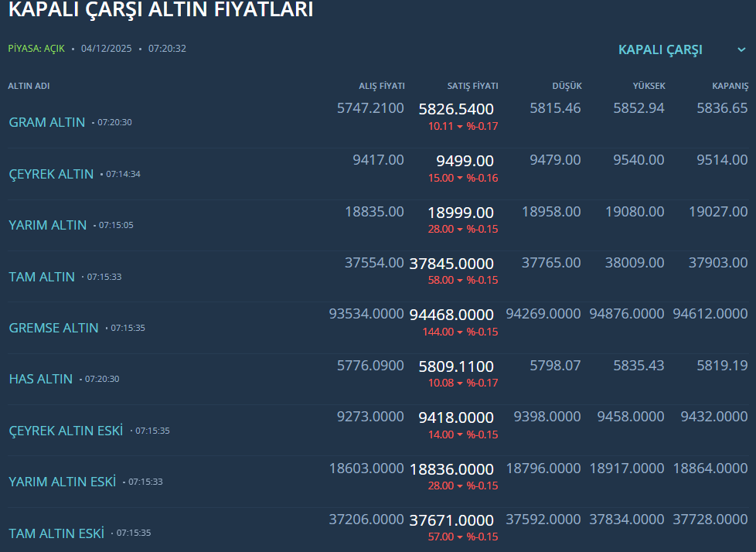The width and height of the screenshot is (756, 552).
Task: Click the red down arrow in Yarım Altın row
Action: click(x=460, y=230)
